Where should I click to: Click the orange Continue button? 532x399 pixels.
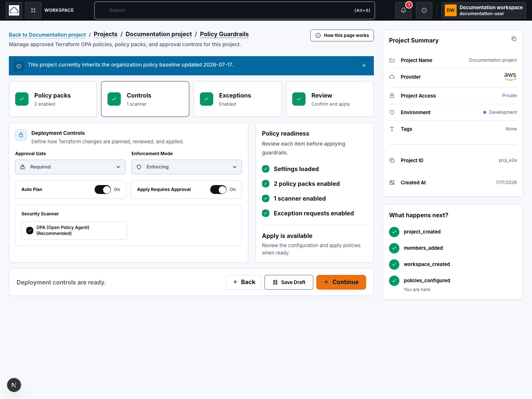(341, 282)
